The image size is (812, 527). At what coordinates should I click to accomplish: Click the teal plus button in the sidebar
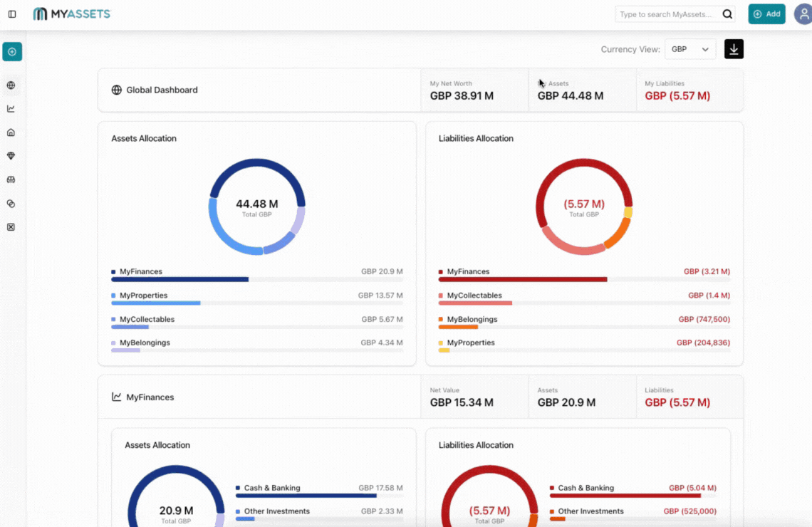[12, 52]
